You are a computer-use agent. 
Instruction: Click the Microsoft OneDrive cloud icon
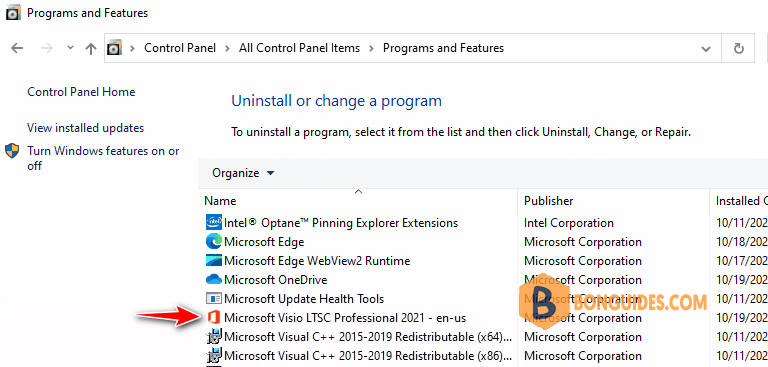pyautogui.click(x=214, y=280)
